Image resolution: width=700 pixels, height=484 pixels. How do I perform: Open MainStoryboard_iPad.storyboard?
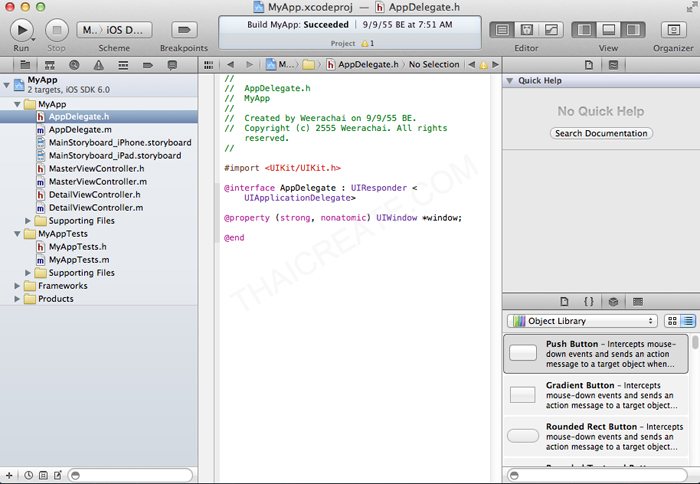115,155
